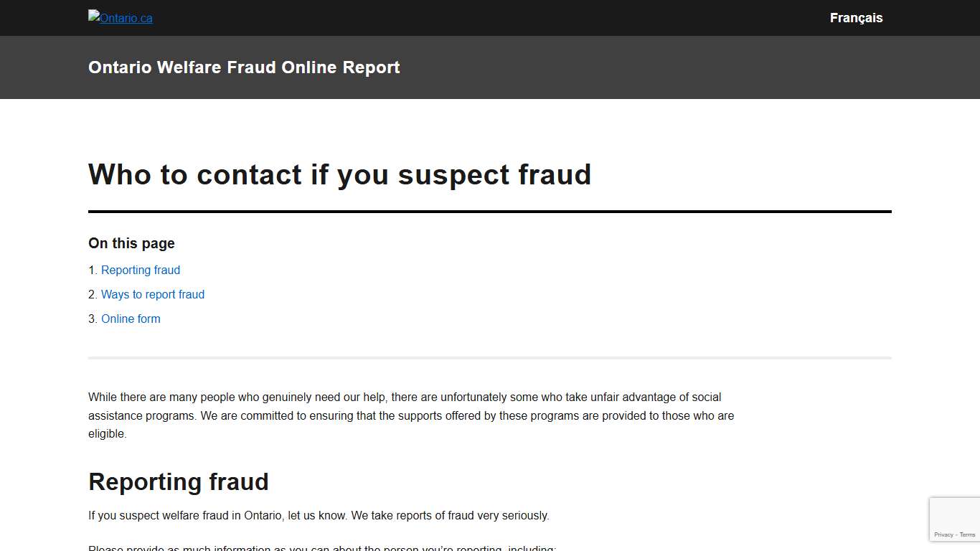Click the large 'Reporting fraud' section heading
980x551 pixels.
coord(179,481)
